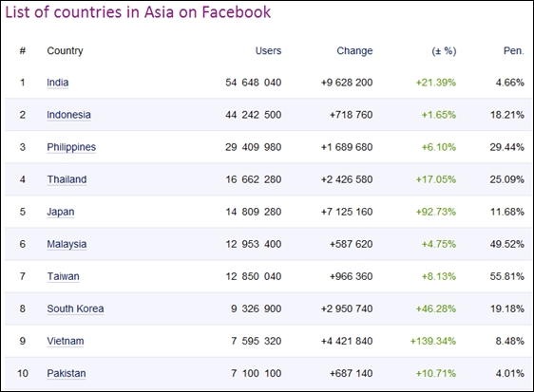Click the +1.65% growth value
Screen dimensions: 534x392
pyautogui.click(x=439, y=115)
